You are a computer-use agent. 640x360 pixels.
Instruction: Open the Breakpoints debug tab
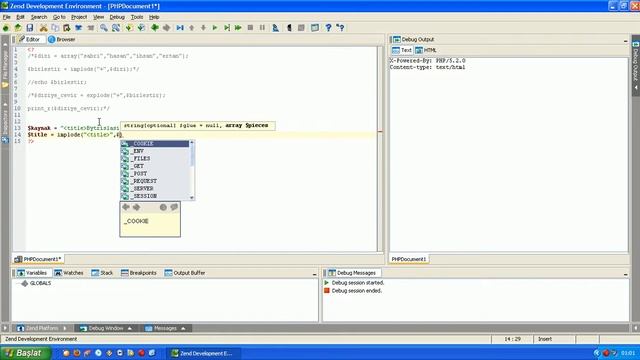139,273
